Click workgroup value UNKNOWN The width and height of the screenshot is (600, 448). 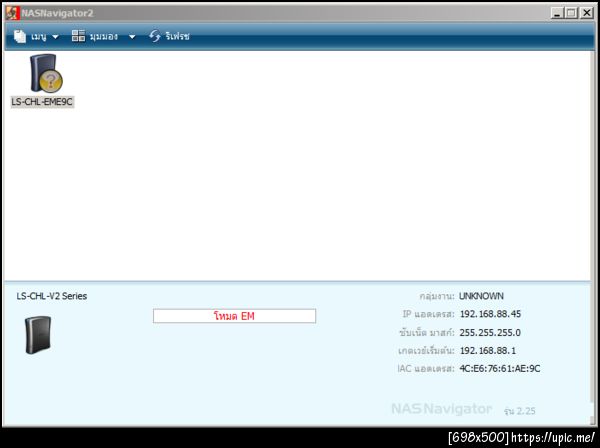pos(481,296)
